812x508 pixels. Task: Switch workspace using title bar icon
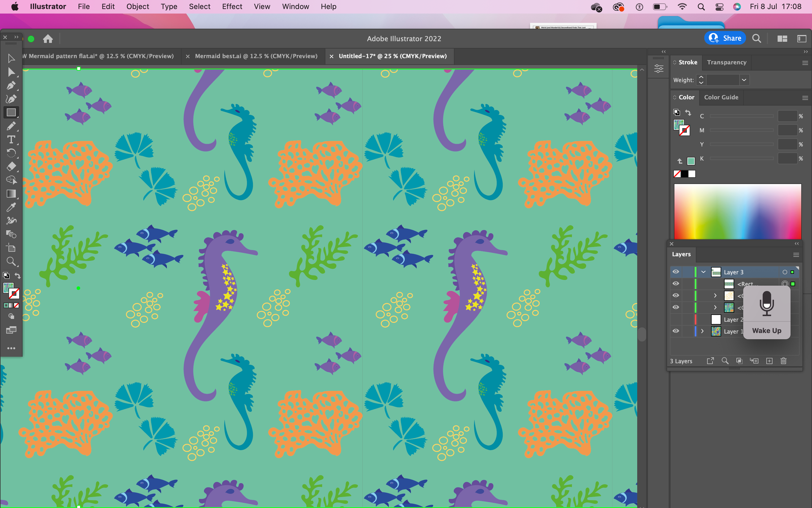pyautogui.click(x=802, y=39)
